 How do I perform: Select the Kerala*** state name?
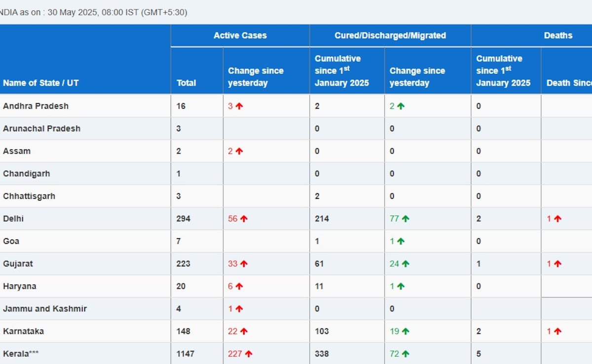pos(21,354)
